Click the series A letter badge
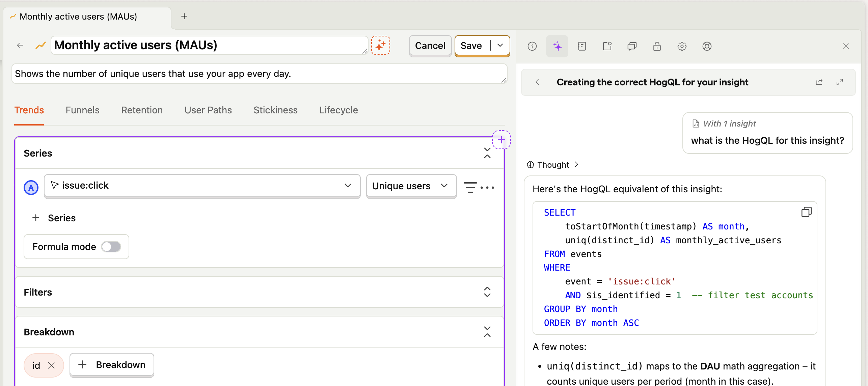Image resolution: width=868 pixels, height=386 pixels. (x=31, y=188)
